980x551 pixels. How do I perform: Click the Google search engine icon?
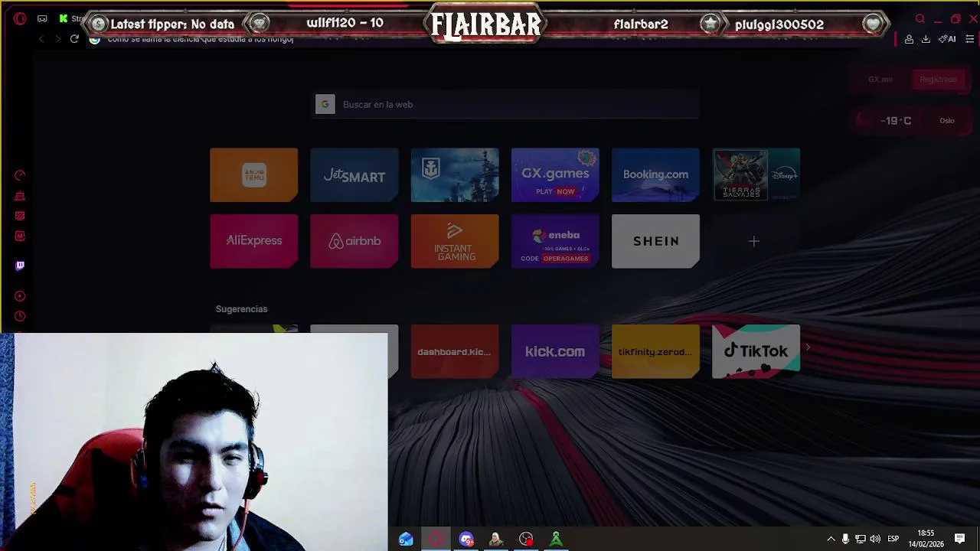[325, 105]
